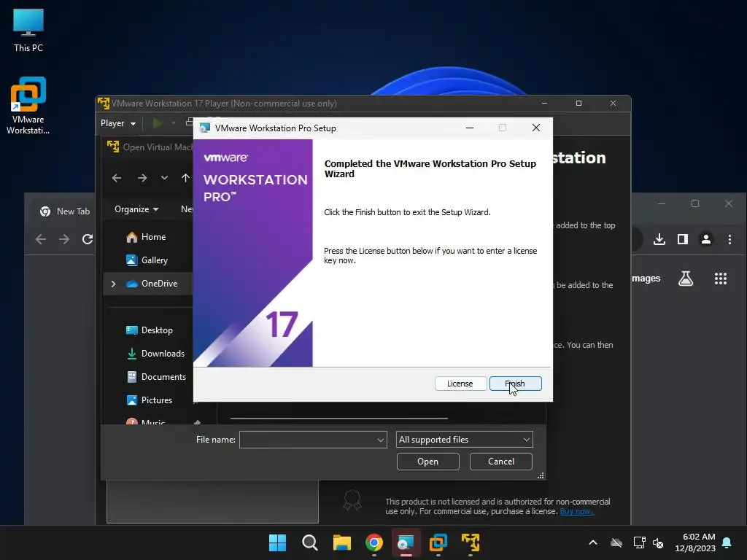Open the Player menu in VMware Player
Image resolution: width=747 pixels, height=560 pixels.
[118, 123]
